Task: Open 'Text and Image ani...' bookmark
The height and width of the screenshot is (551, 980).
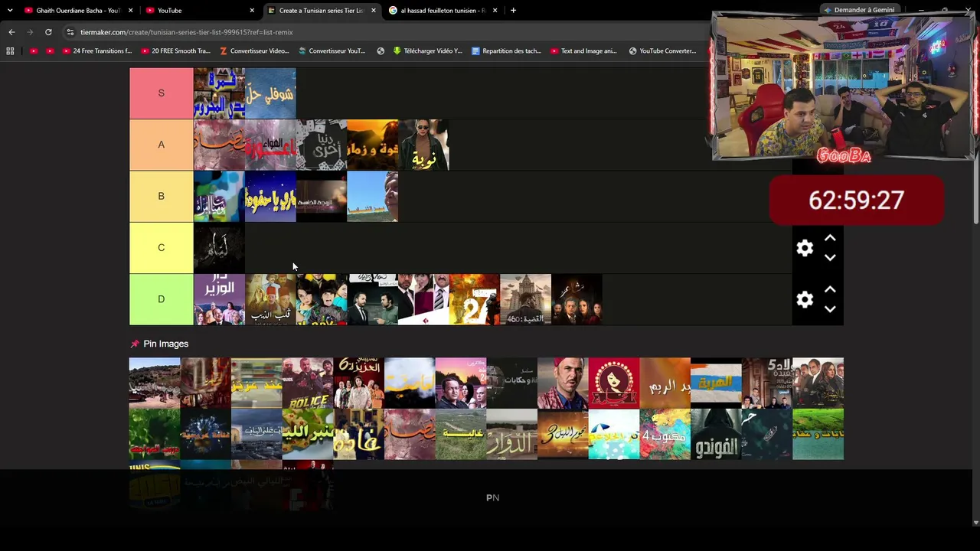Action: (x=583, y=51)
